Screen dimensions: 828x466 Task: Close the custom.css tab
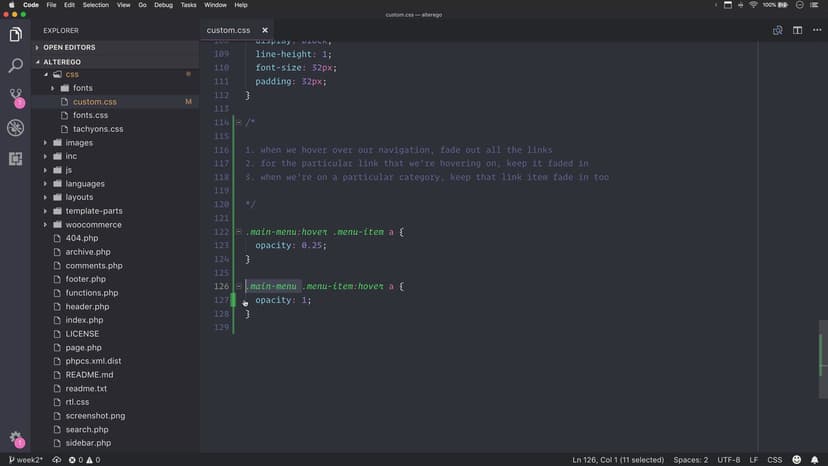click(264, 30)
